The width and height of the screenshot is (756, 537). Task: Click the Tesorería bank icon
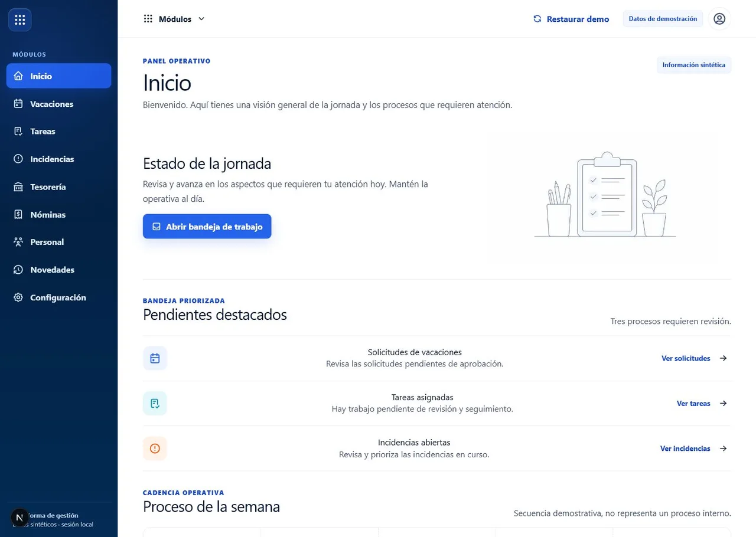[x=18, y=186]
